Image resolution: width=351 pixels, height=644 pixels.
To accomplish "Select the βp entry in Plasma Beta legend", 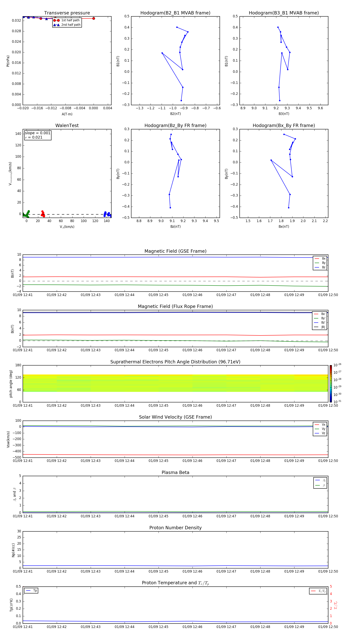I will (320, 480).
